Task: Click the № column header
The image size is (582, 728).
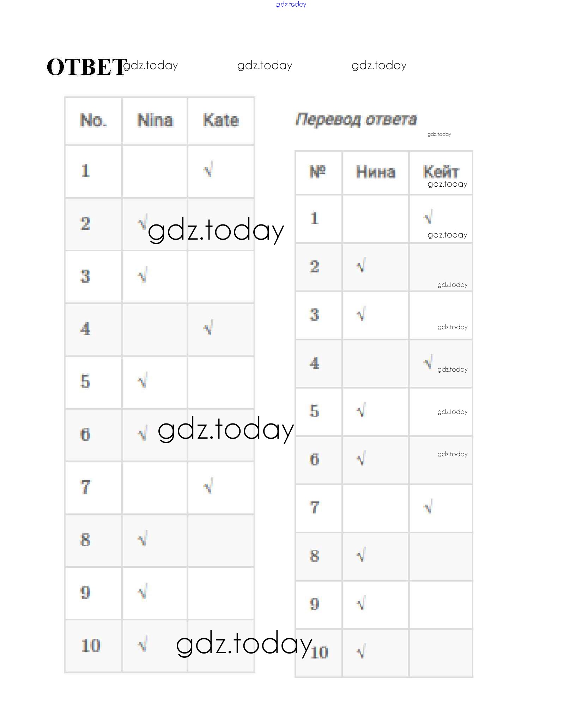Action: click(x=317, y=172)
